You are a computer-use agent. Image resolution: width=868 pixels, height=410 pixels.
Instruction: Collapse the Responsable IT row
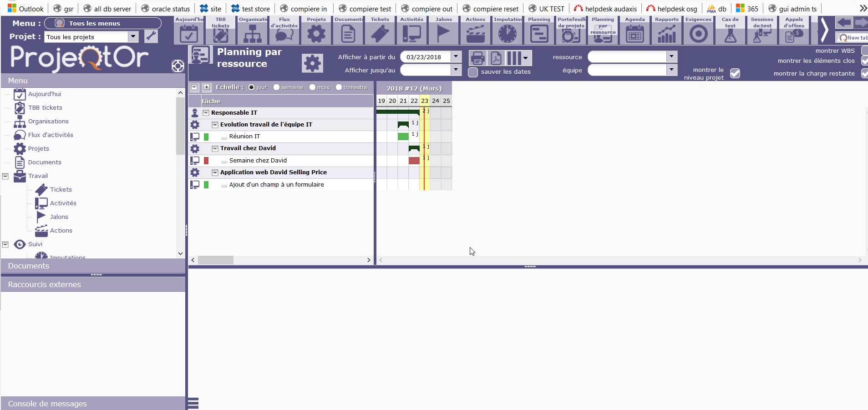206,113
